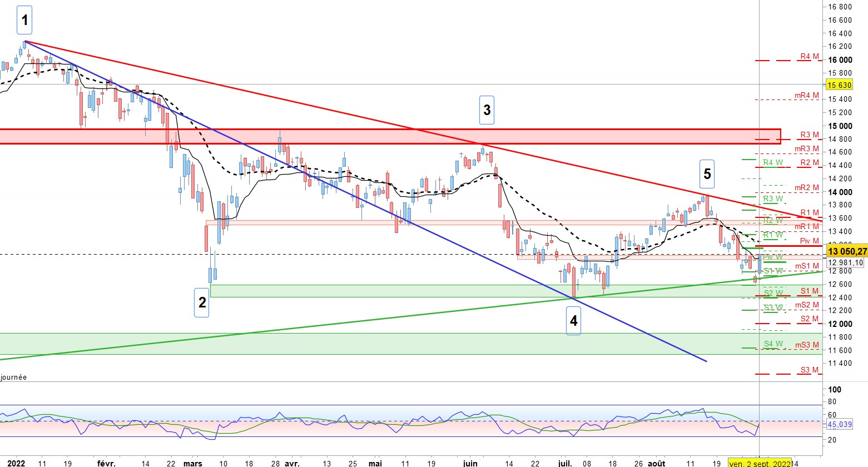Select the mS1 M support label
The width and height of the screenshot is (868, 467).
pyautogui.click(x=807, y=266)
